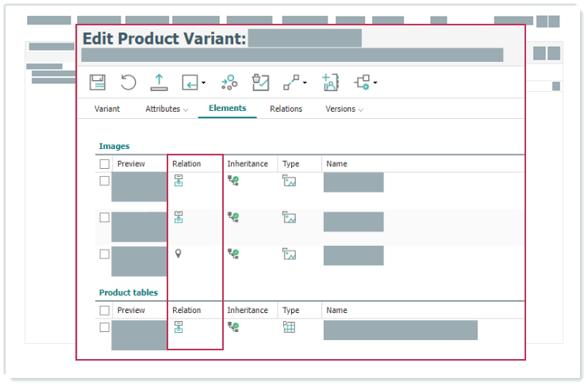Click the clipboard checkmark toolbar icon
This screenshot has width=588, height=386.
(260, 82)
